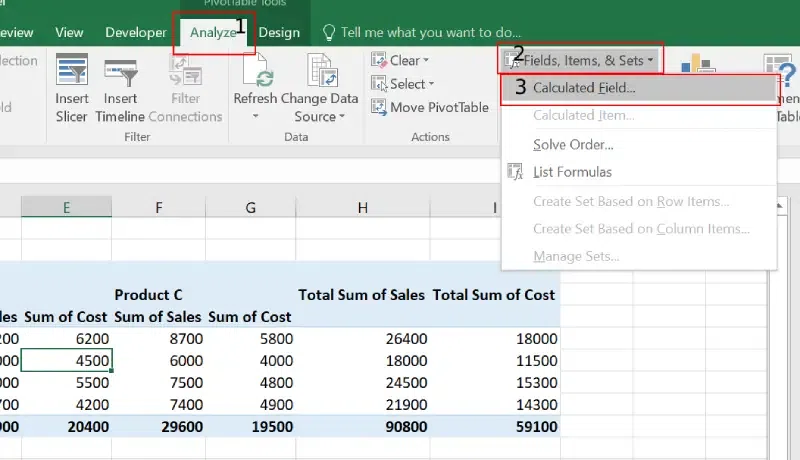Select cell containing 4500

pos(66,360)
